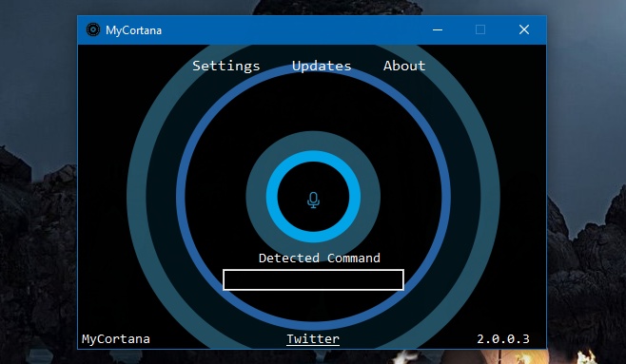Focus the Detected Command text box

[x=313, y=279]
